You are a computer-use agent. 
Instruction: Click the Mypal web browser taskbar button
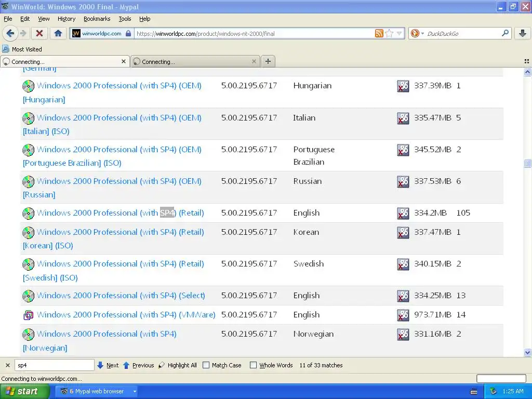pos(96,391)
